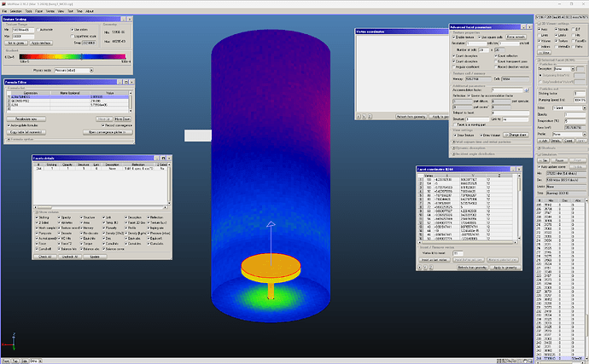
Task: Click Copy table (all moments) button
Action: [26, 132]
